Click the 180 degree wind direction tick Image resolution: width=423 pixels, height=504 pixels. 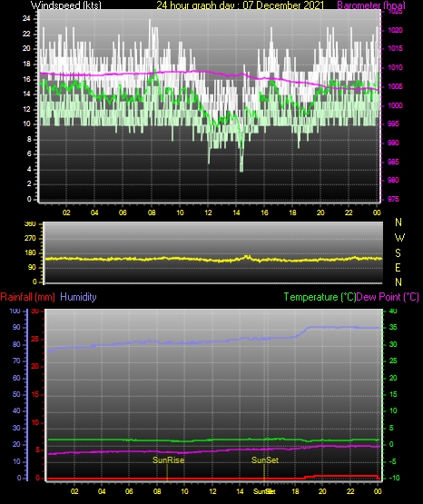click(x=30, y=253)
